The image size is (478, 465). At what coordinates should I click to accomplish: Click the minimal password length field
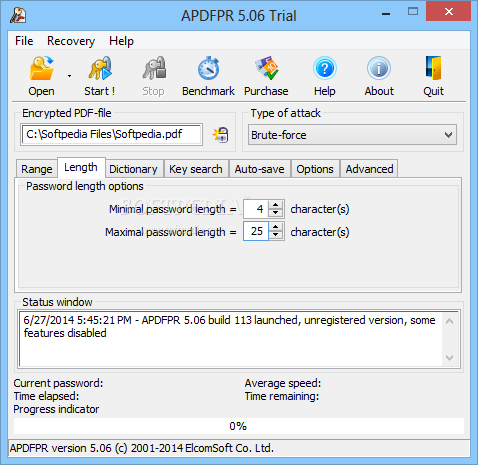(x=256, y=209)
